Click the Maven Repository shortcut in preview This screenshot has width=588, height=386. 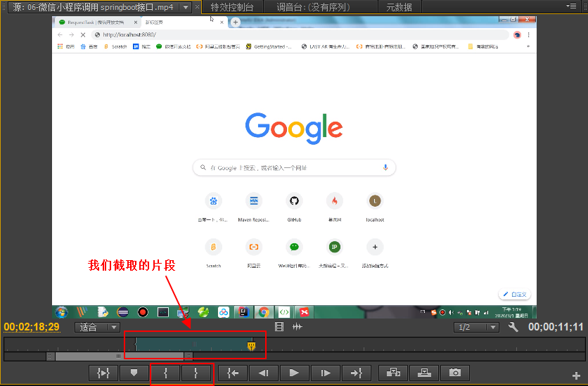(x=254, y=207)
